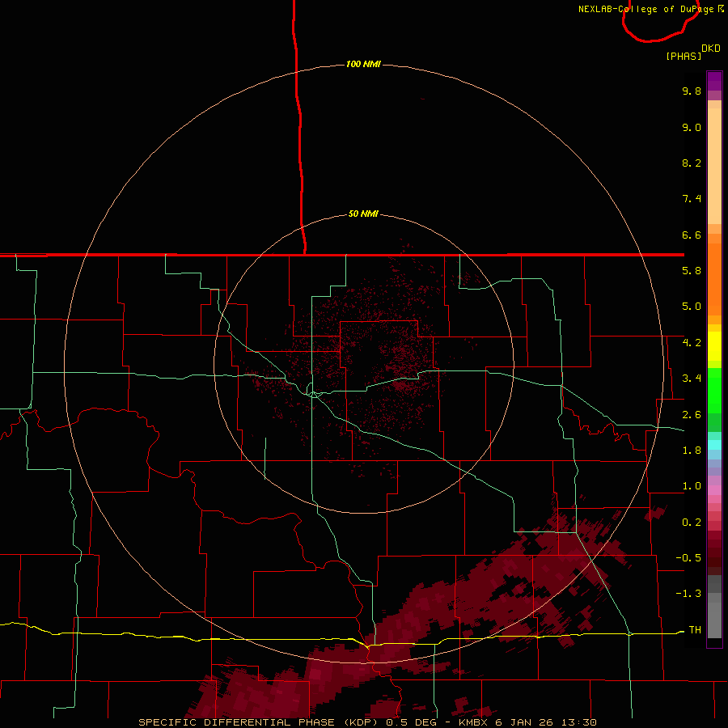The image size is (728, 728).
Task: Click the 5.8 scale value
Action: coord(692,271)
